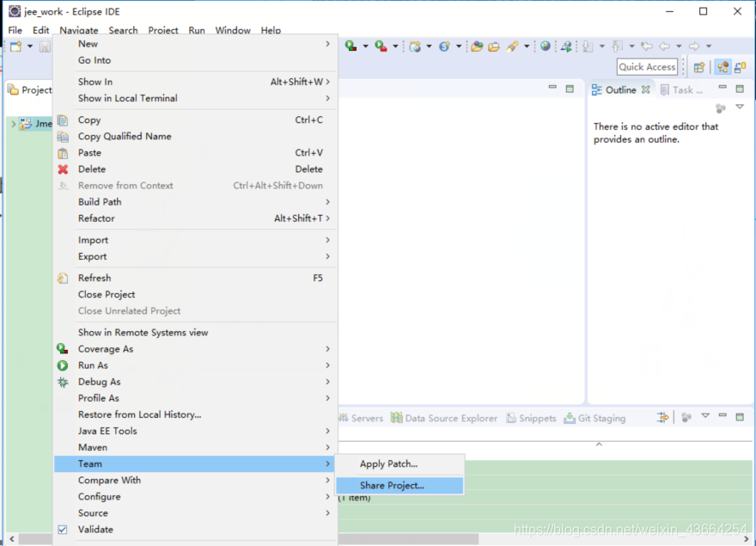Click the Open Task folder toolbar icon
Image resolution: width=756 pixels, height=546 pixels.
[494, 46]
